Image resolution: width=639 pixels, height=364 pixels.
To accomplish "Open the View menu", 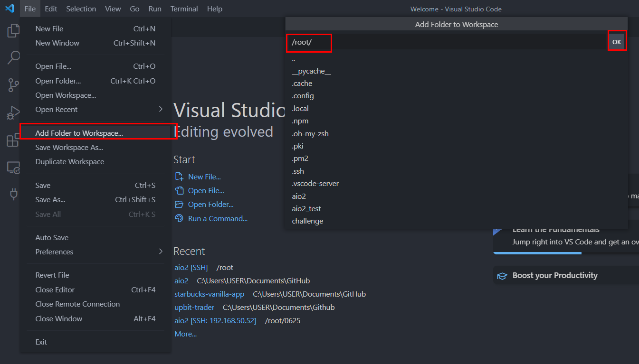I will 113,9.
